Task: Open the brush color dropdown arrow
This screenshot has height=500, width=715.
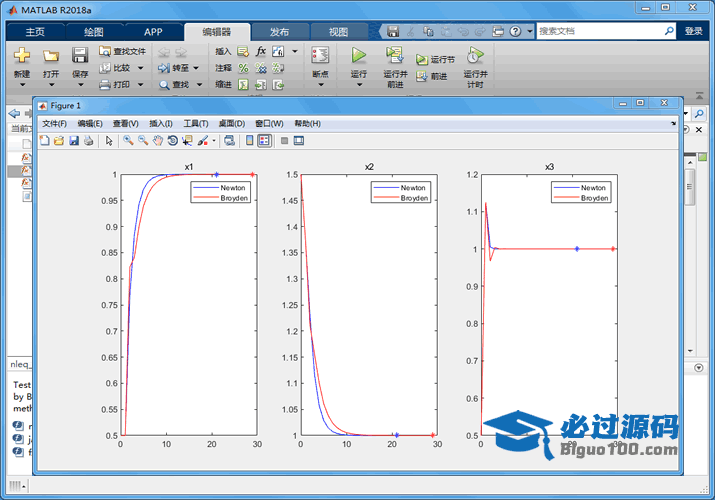Action: point(213,141)
